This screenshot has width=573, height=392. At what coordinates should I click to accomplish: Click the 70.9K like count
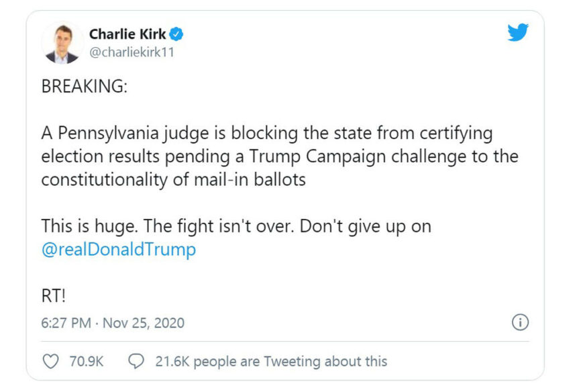point(86,361)
